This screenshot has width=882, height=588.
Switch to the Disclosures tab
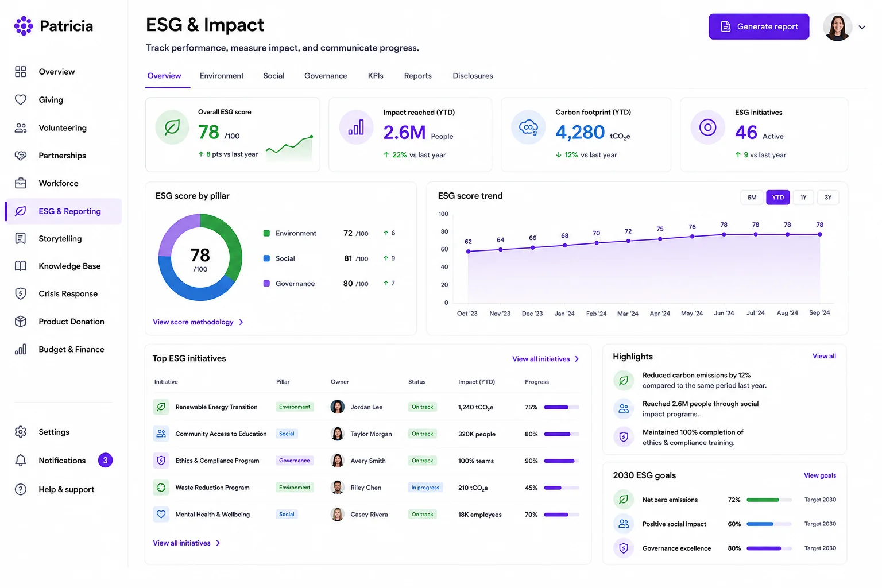pyautogui.click(x=473, y=76)
